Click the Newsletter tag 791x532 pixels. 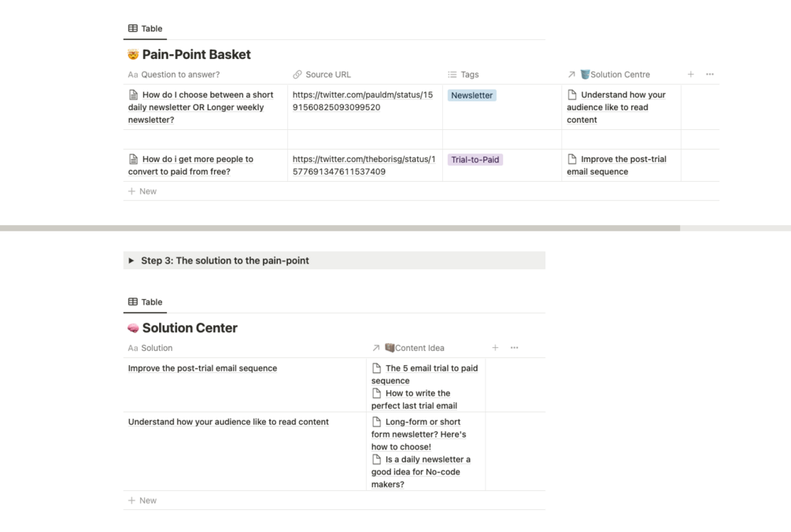coord(471,95)
